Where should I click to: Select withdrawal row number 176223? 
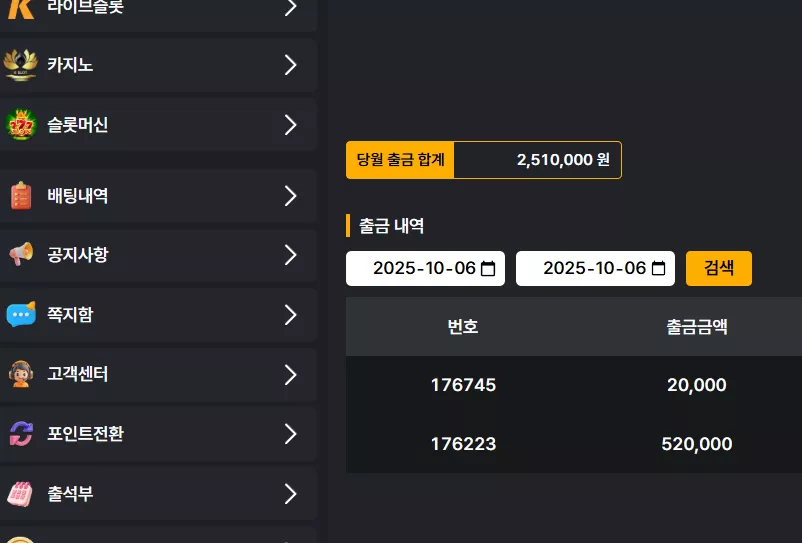pos(463,444)
